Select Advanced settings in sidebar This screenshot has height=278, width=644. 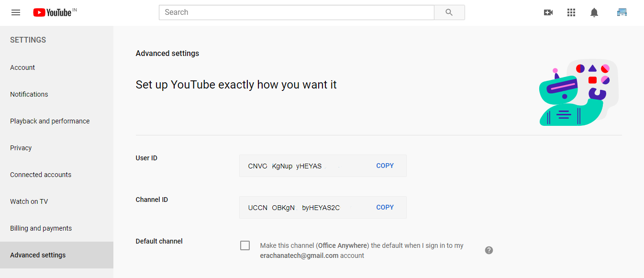[x=56, y=255]
